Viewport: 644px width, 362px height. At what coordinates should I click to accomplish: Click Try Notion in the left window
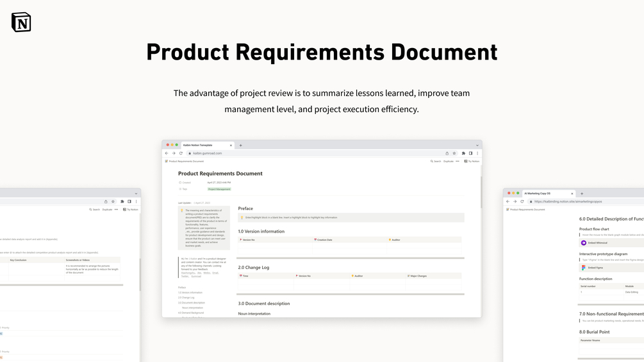coord(131,210)
